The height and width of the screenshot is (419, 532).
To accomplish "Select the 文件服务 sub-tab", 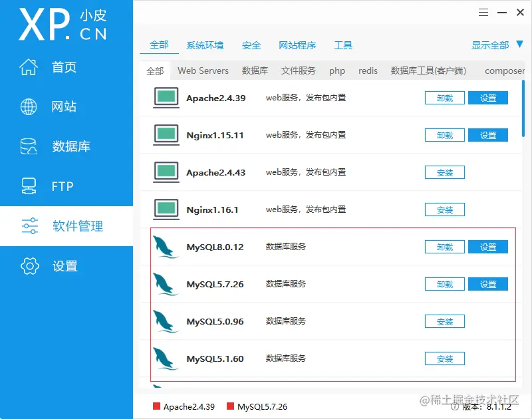I will click(298, 71).
